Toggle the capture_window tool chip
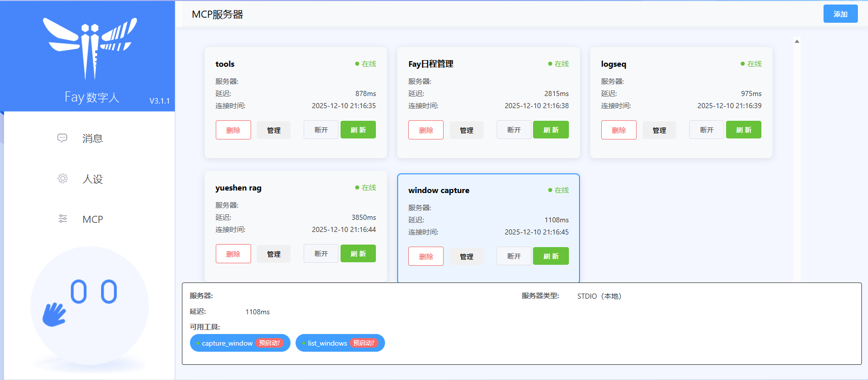 [227, 343]
